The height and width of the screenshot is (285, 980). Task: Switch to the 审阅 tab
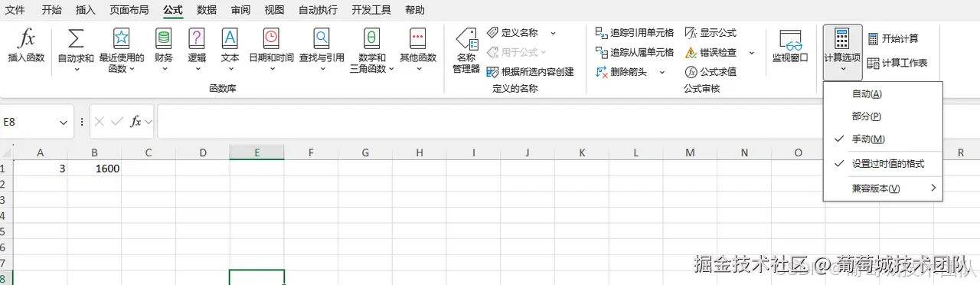(x=240, y=10)
